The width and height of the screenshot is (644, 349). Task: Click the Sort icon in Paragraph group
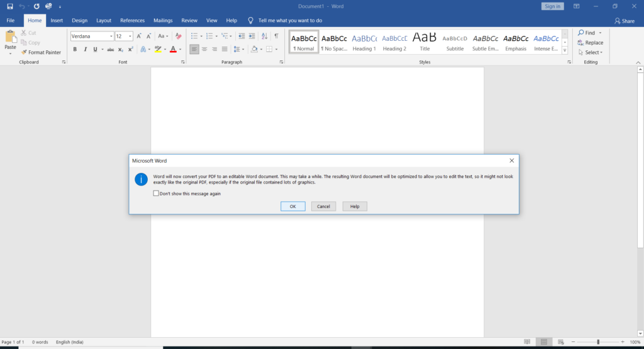264,36
